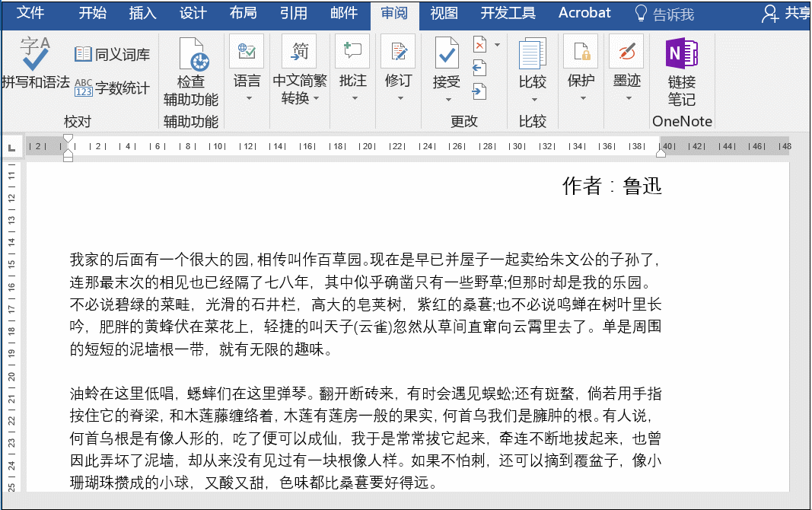Switch to the 邮件 tab
This screenshot has width=812, height=510.
[344, 13]
